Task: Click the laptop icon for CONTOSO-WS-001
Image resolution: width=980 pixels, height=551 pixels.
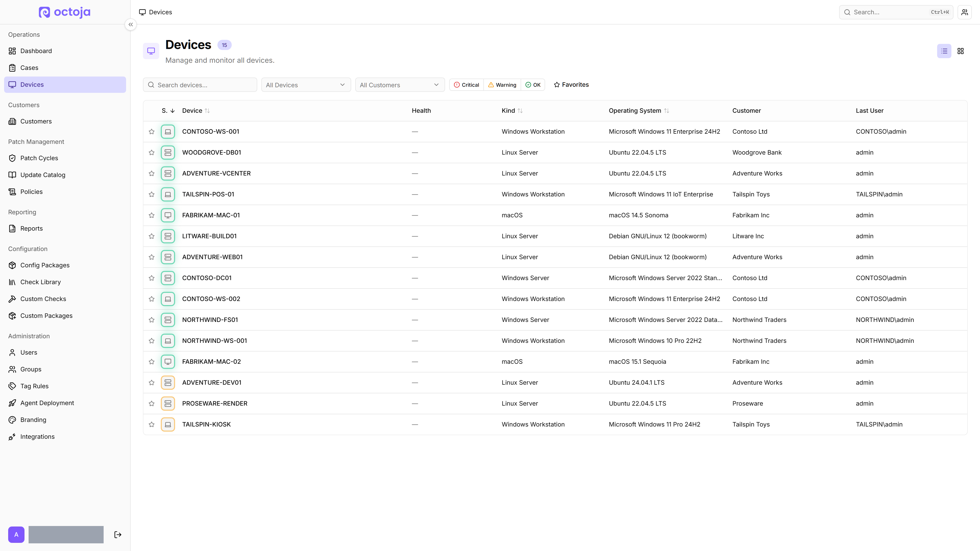Action: 168,132
